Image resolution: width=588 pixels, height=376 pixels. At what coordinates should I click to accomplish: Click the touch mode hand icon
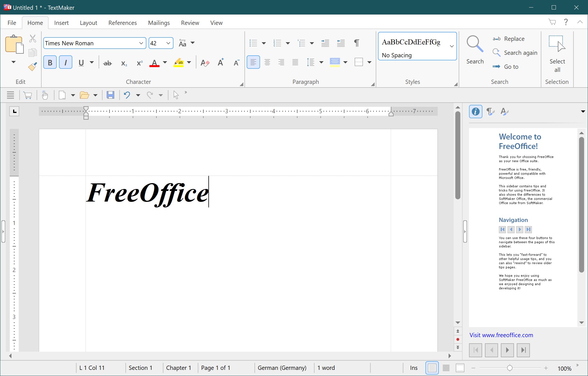45,95
